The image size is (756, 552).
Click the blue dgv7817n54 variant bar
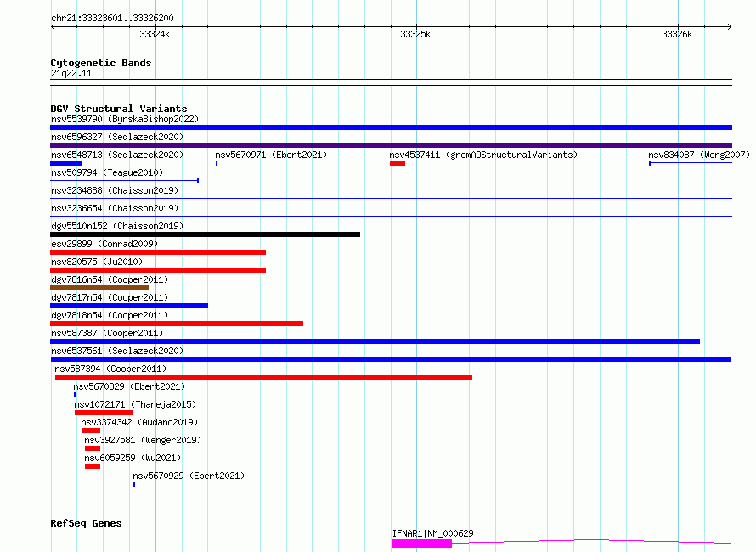point(129,306)
